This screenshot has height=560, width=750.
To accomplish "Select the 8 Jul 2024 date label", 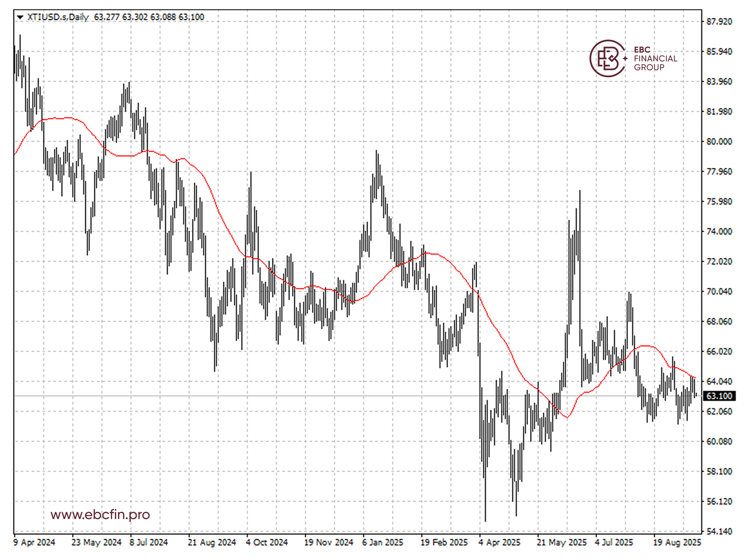I will click(x=149, y=543).
